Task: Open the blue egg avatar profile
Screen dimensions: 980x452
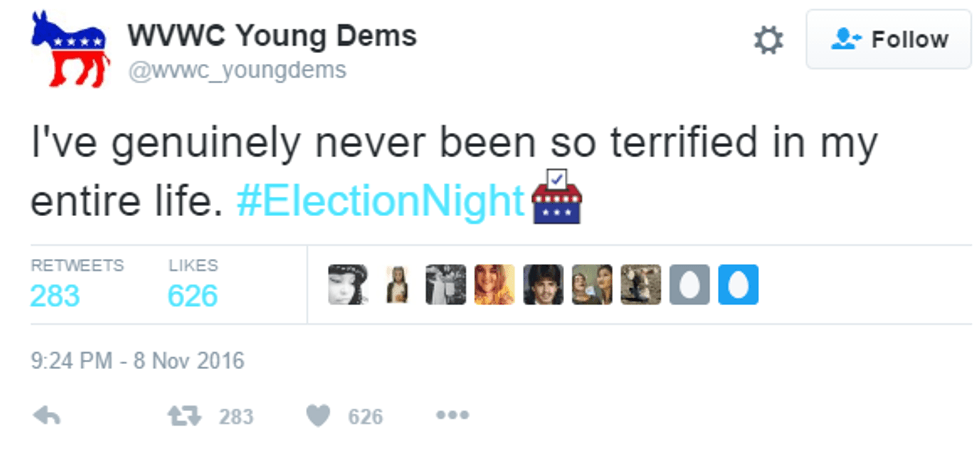Action: 739,285
